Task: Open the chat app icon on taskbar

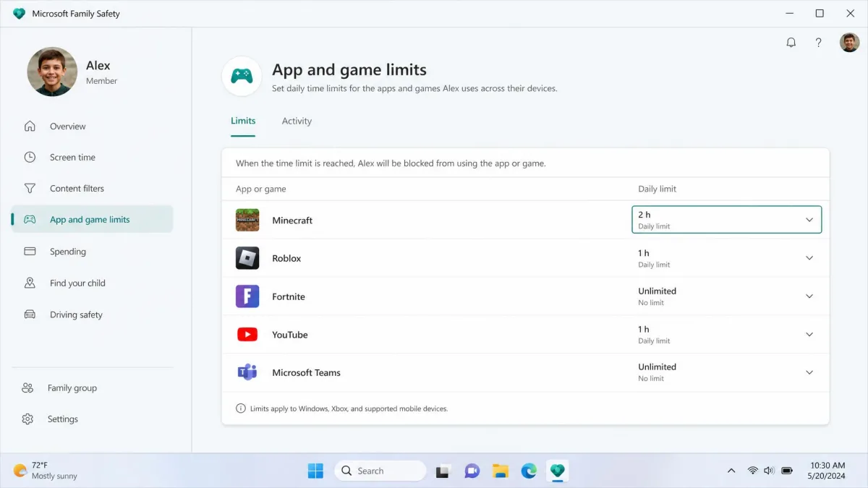Action: pos(472,471)
